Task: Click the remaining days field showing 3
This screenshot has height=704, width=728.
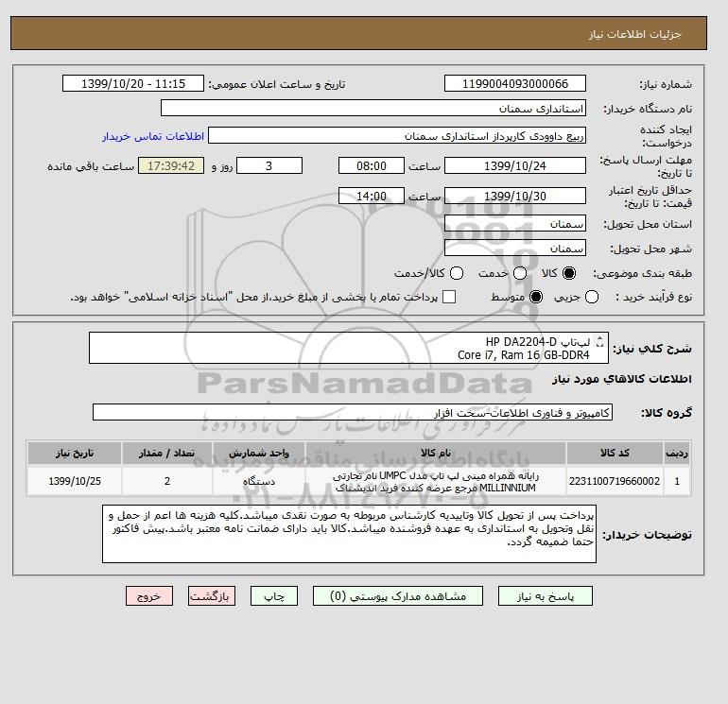Action: coord(269,165)
